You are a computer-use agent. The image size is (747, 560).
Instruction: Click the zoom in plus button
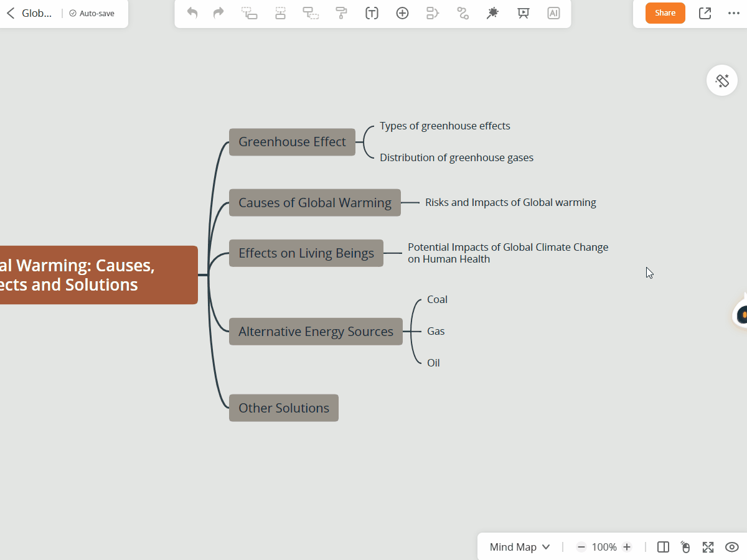(627, 547)
